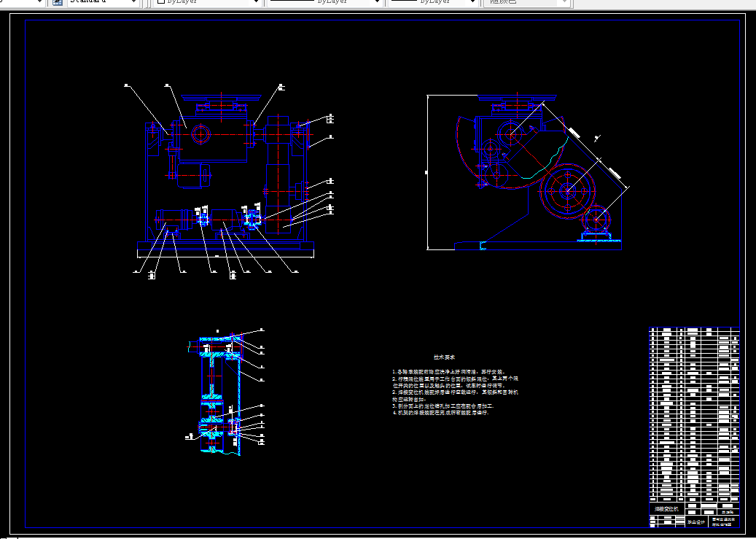This screenshot has height=539, width=756.
Task: Click the 技术要求 heading text
Action: pyautogui.click(x=444, y=357)
